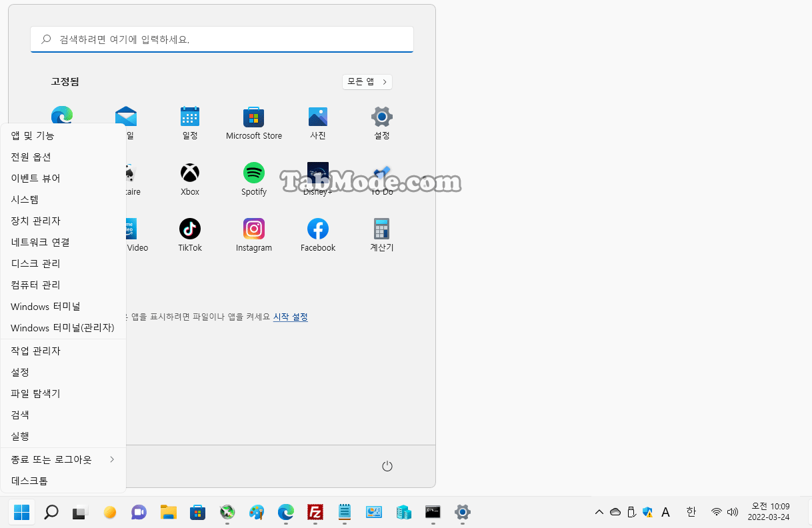Show hidden tray icons chevron
Image resolution: width=812 pixels, height=528 pixels.
tap(599, 512)
